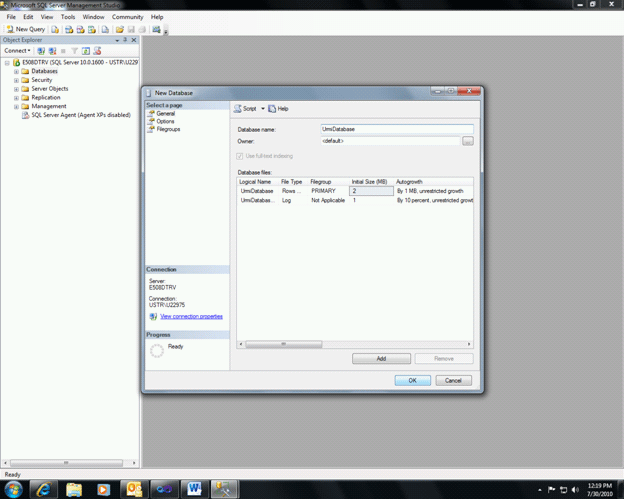The image size is (624, 499).
Task: Click the Registered Servers sync icon
Action: 97,51
